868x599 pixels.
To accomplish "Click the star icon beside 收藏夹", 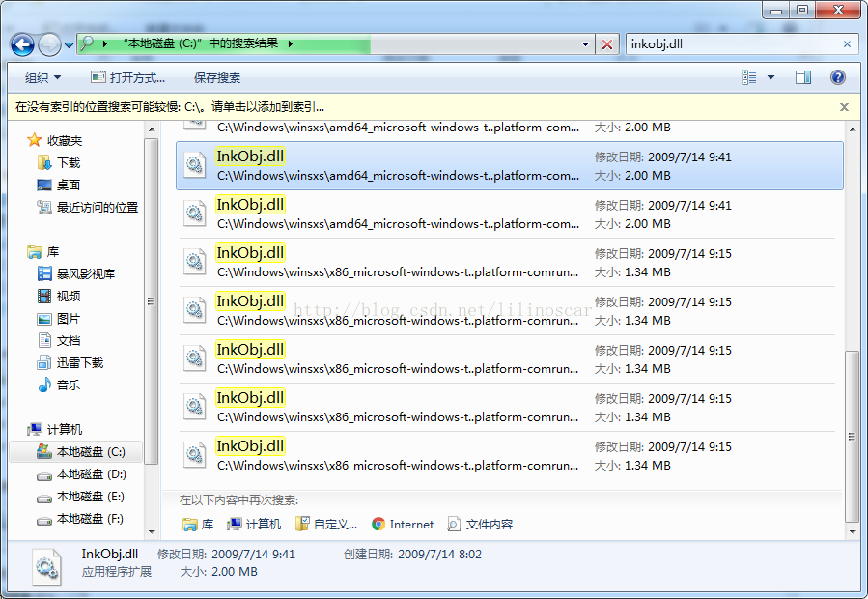I will [35, 140].
